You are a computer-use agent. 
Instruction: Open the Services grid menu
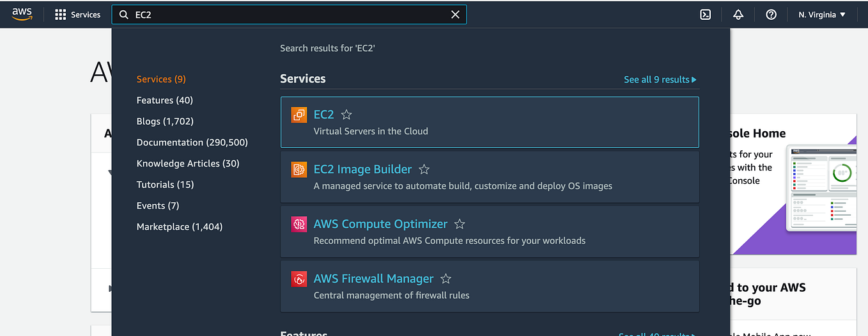77,15
